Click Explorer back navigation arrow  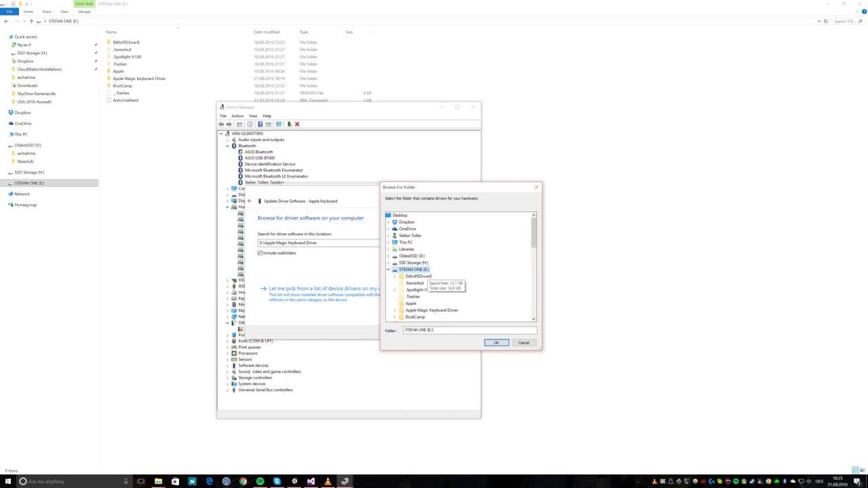6,21
